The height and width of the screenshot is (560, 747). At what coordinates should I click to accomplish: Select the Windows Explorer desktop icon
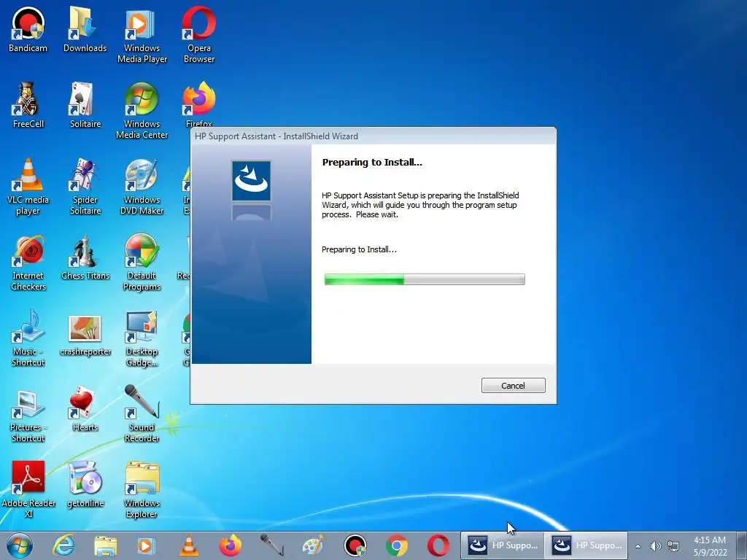pyautogui.click(x=142, y=490)
